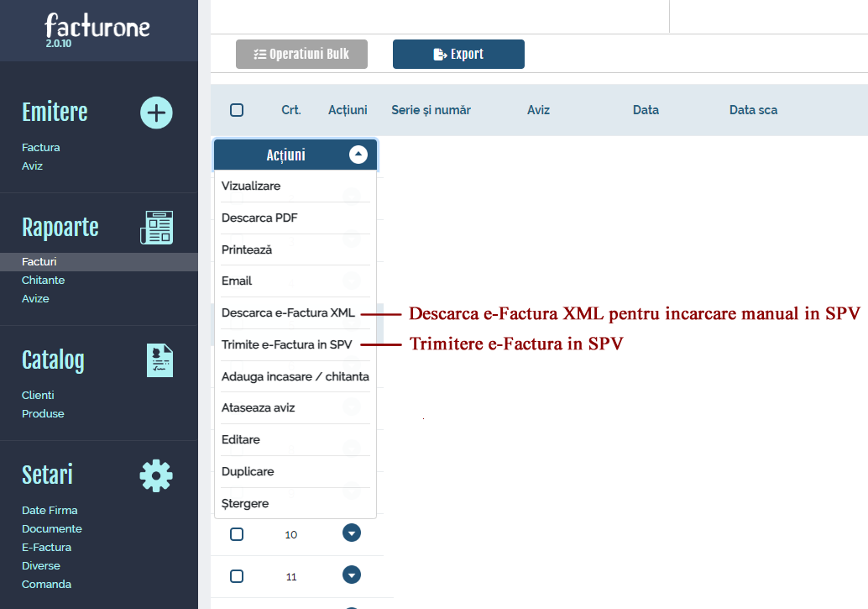Click the Serie și număr column header
Image resolution: width=868 pixels, height=609 pixels.
[x=431, y=110]
